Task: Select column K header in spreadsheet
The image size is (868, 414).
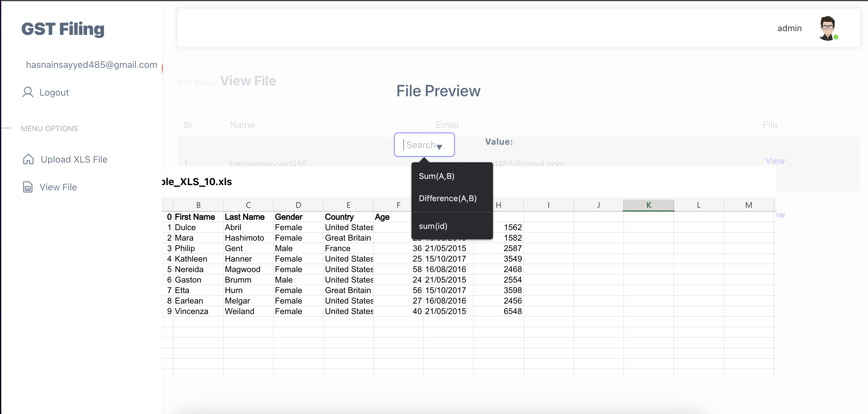Action: coord(648,205)
